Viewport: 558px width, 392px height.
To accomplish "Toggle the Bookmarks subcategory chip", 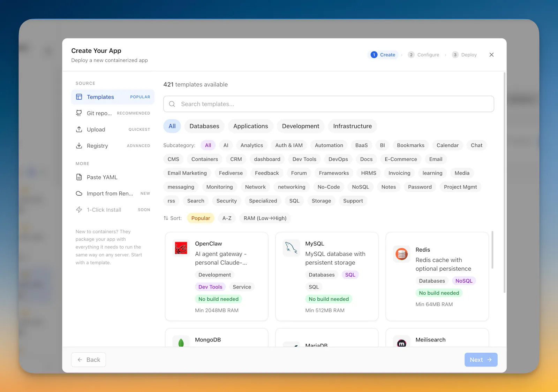I will (411, 145).
